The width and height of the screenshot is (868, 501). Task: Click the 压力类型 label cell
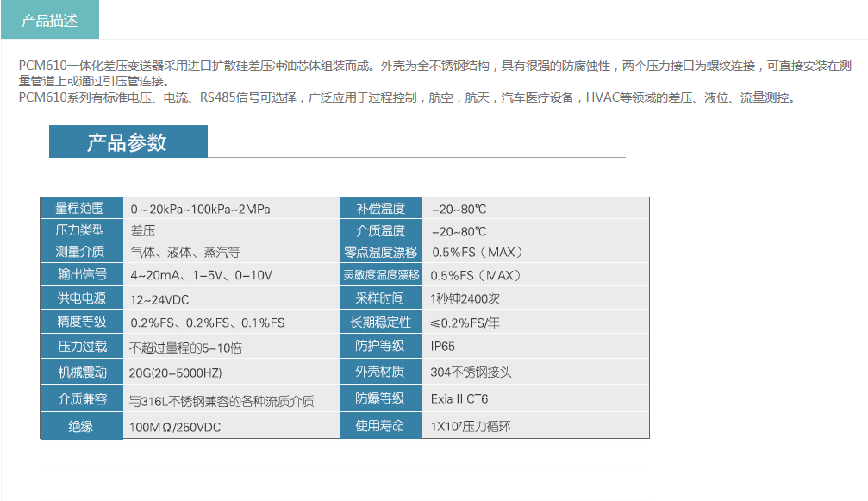[81, 229]
